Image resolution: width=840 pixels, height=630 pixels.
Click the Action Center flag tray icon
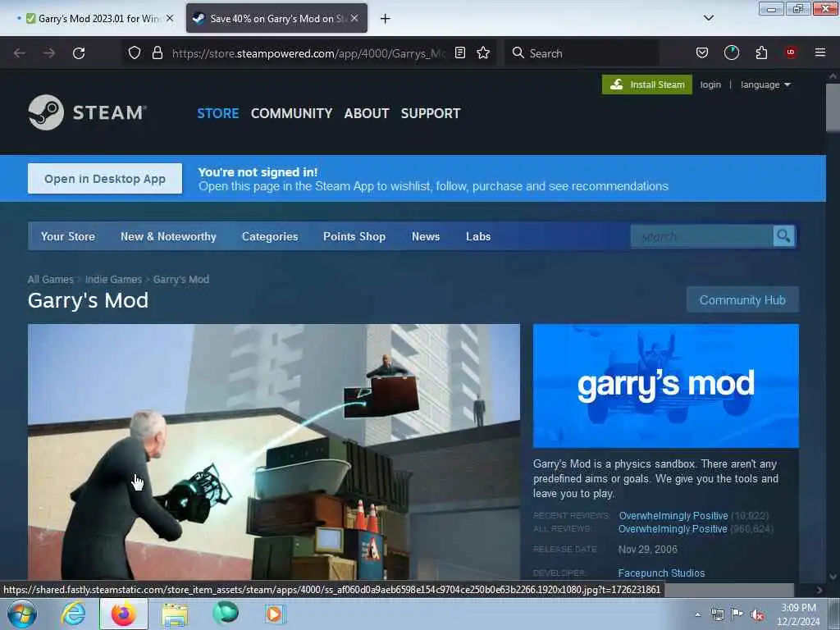(x=737, y=614)
